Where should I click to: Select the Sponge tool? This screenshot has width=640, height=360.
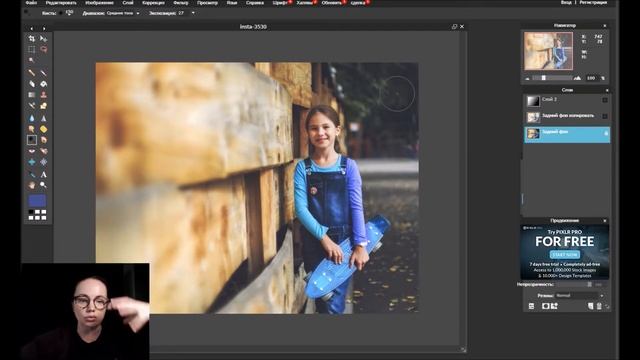pyautogui.click(x=43, y=129)
